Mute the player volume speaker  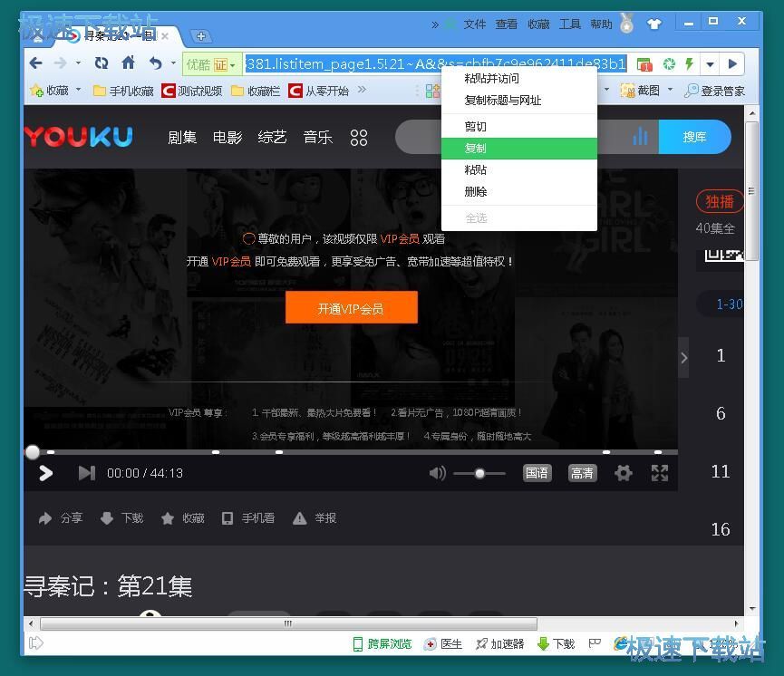click(438, 472)
